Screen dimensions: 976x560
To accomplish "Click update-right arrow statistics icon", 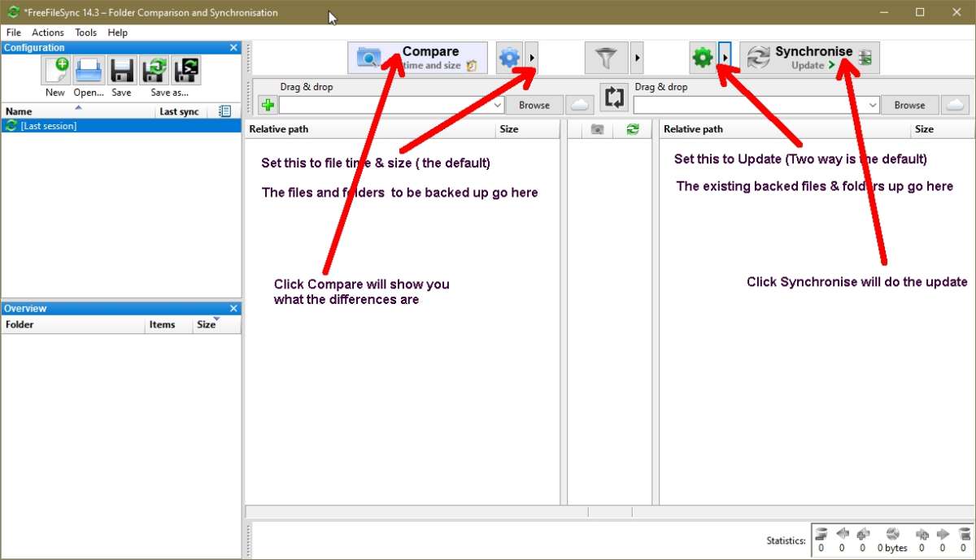I will tap(943, 534).
